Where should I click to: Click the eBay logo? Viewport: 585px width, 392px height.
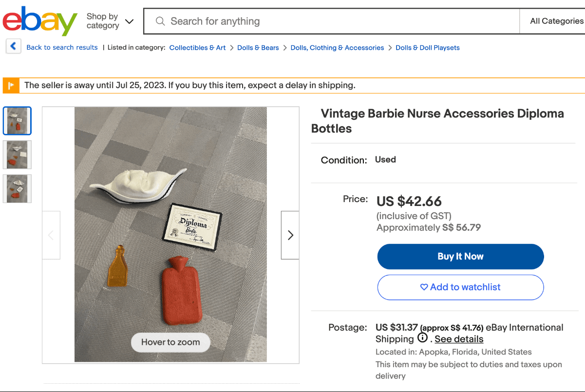click(40, 21)
